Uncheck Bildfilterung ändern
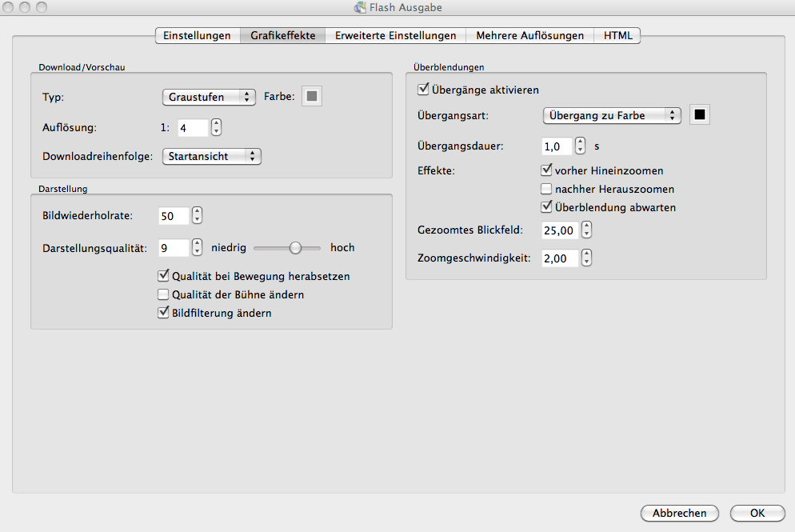Viewport: 795px width, 532px height. [x=164, y=313]
